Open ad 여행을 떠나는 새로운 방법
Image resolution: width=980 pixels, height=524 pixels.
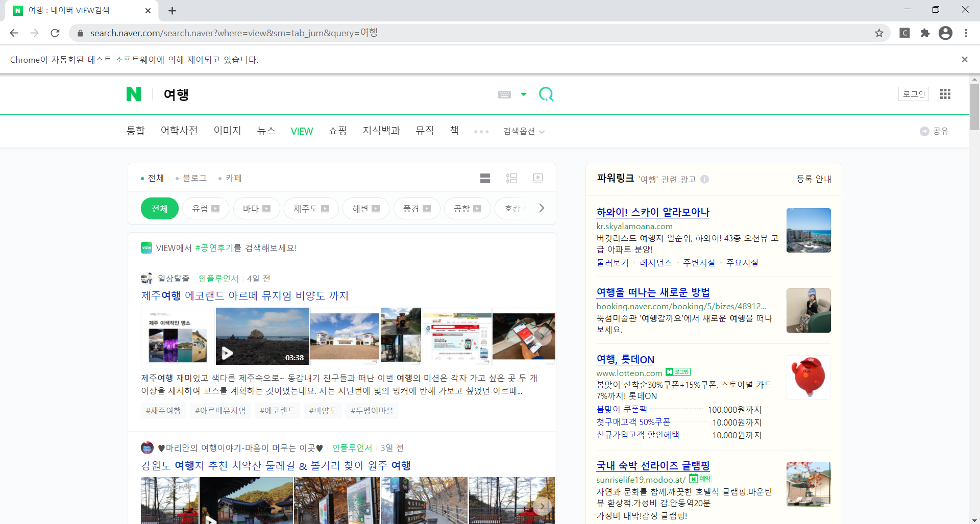point(653,292)
